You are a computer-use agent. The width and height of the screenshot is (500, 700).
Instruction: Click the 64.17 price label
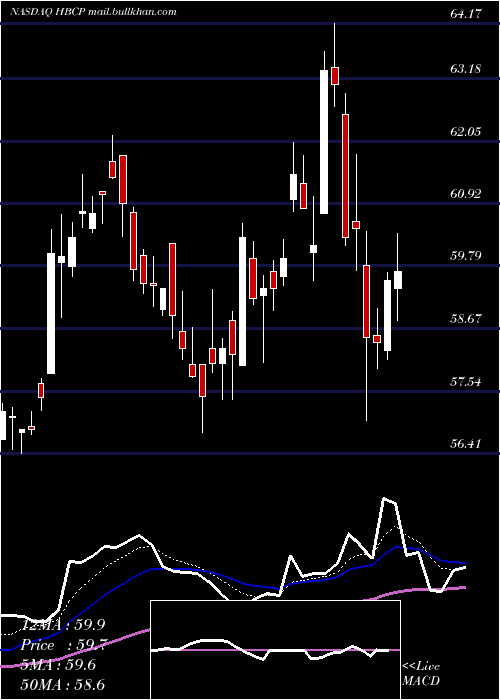(466, 14)
